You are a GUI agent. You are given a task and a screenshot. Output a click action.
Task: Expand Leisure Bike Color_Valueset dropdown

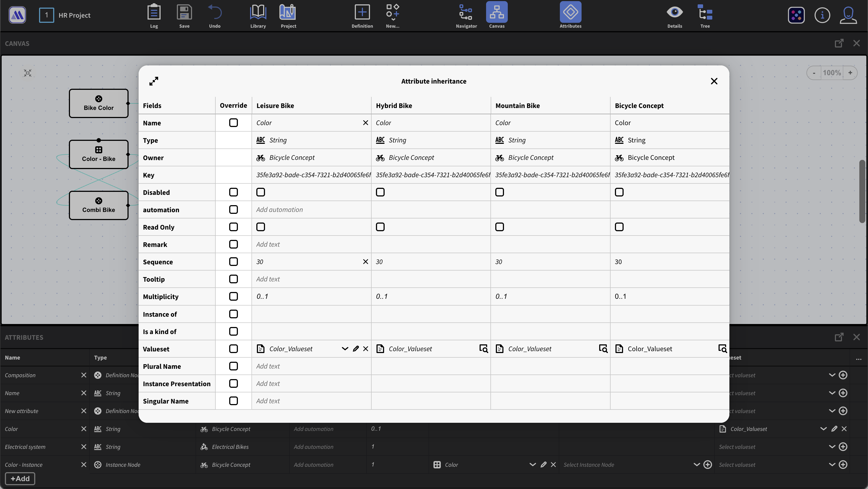345,349
